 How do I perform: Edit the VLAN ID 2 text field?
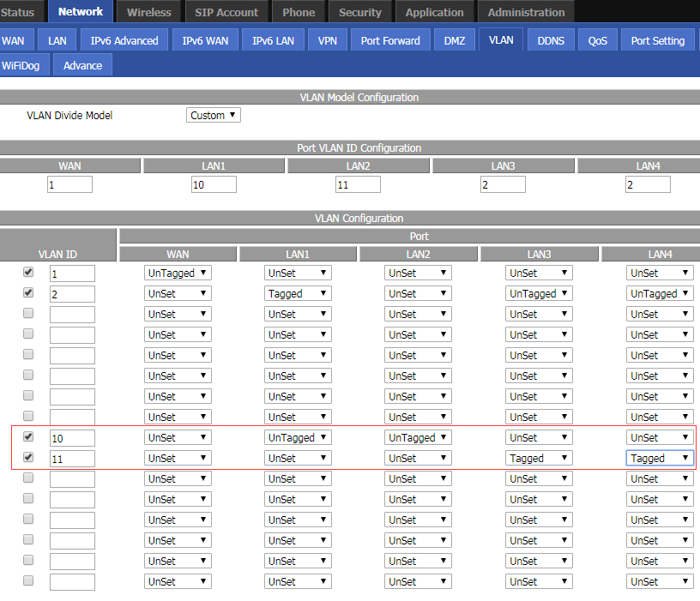pos(72,294)
